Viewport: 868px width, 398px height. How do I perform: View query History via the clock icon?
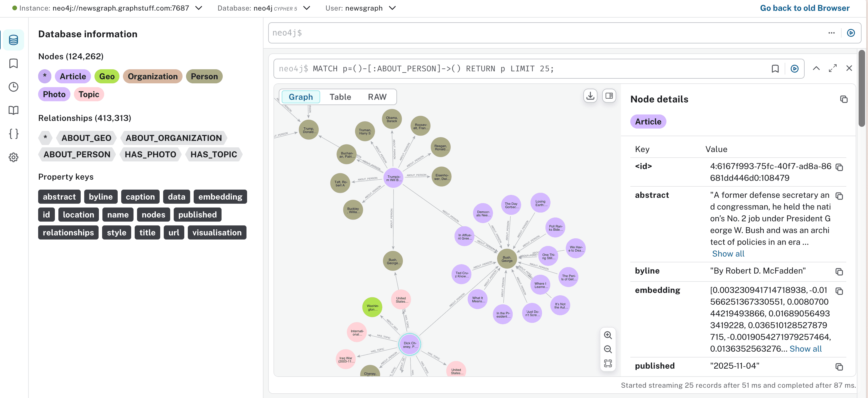pyautogui.click(x=13, y=87)
